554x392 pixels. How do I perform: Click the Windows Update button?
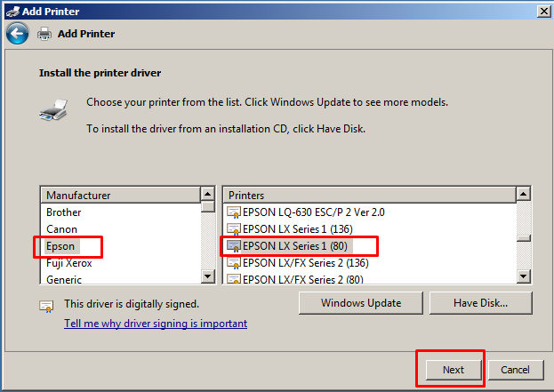(361, 303)
